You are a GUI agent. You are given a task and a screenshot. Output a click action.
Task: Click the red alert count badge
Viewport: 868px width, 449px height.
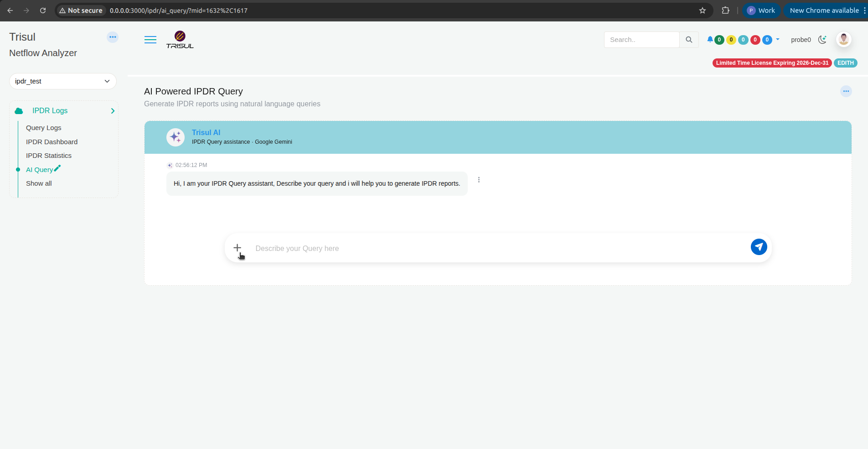[755, 40]
